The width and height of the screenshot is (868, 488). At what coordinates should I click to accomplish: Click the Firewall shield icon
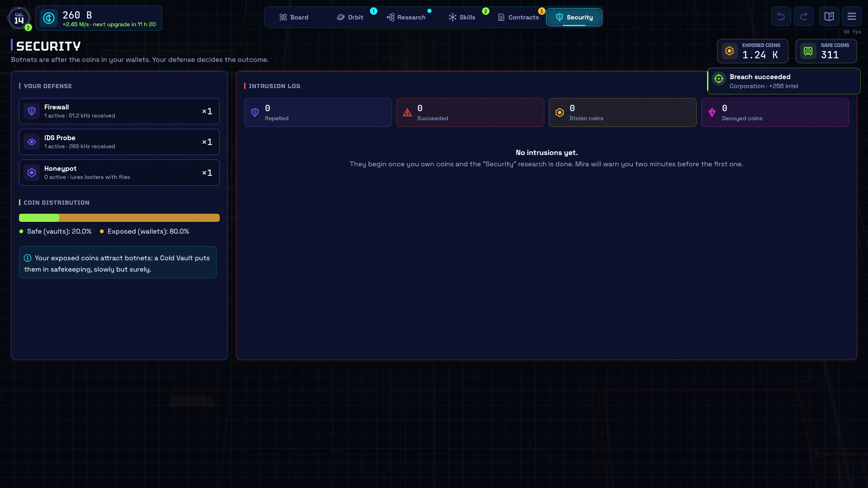[32, 111]
